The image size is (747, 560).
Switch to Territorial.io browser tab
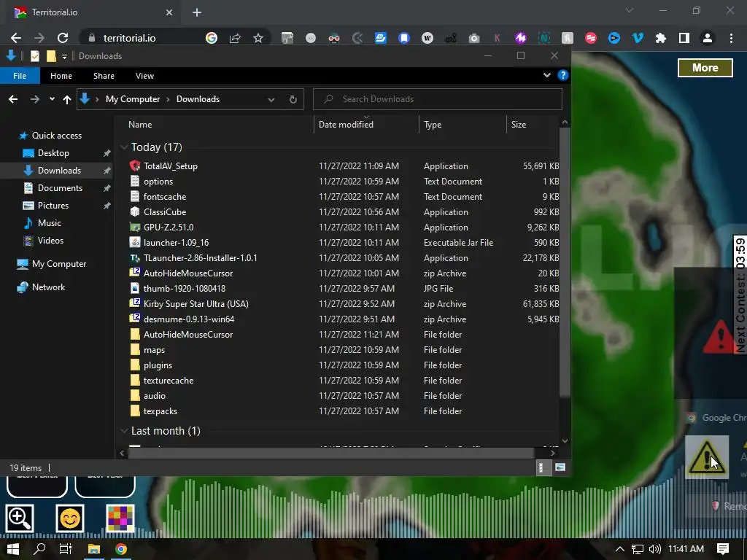pyautogui.click(x=93, y=12)
